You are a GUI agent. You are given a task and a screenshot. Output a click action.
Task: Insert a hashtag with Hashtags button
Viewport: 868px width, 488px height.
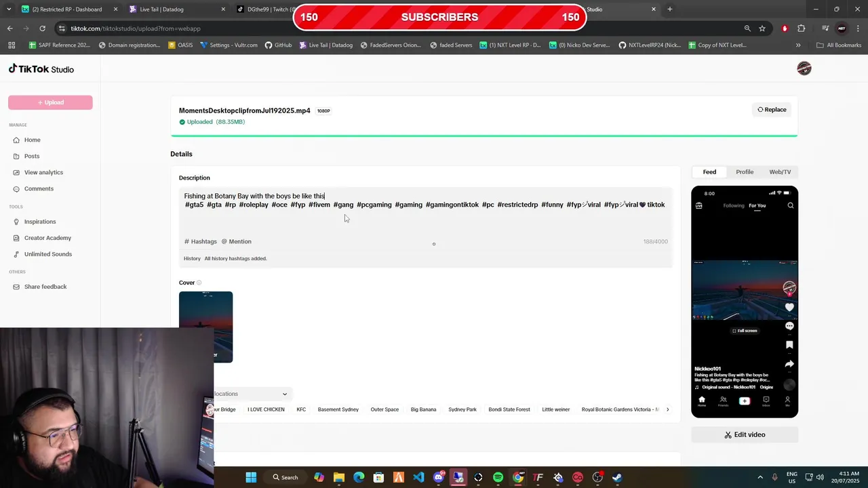click(201, 241)
